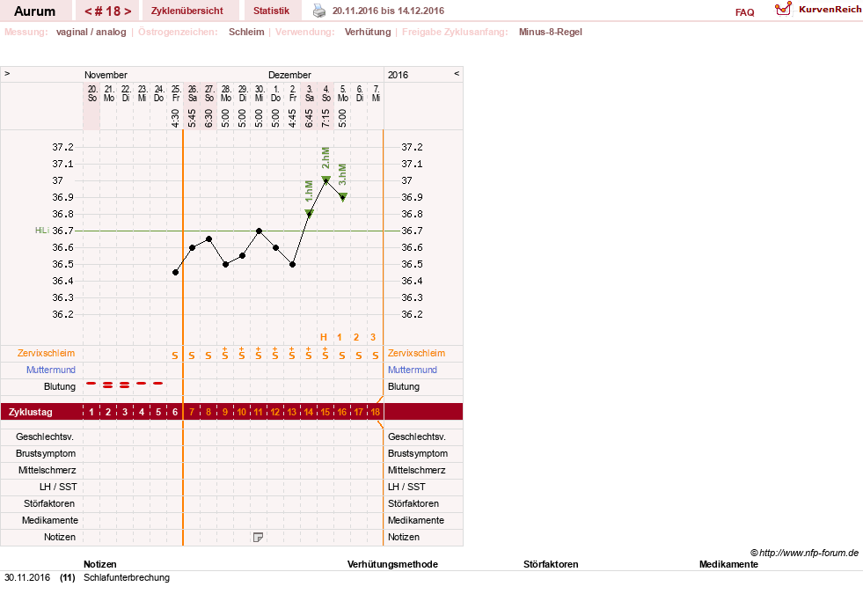Image resolution: width=863 pixels, height=616 pixels.
Task: Click the 'vaginal / analog' measurement value
Action: tap(91, 32)
